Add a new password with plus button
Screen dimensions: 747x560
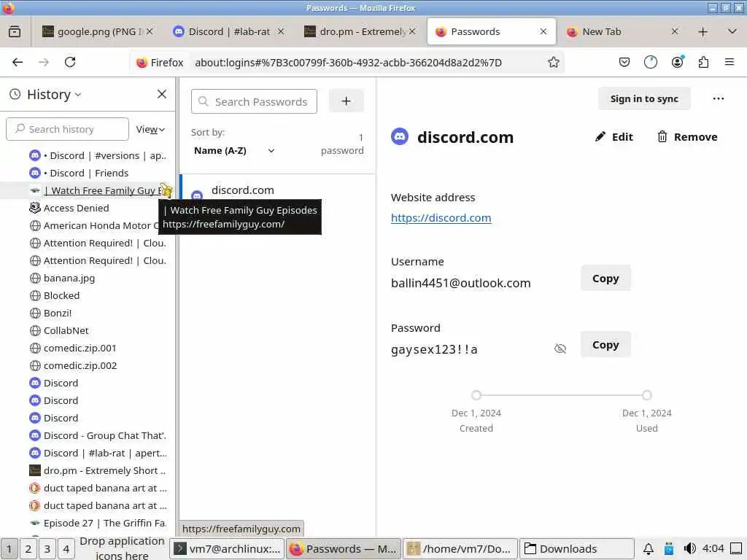pos(347,101)
